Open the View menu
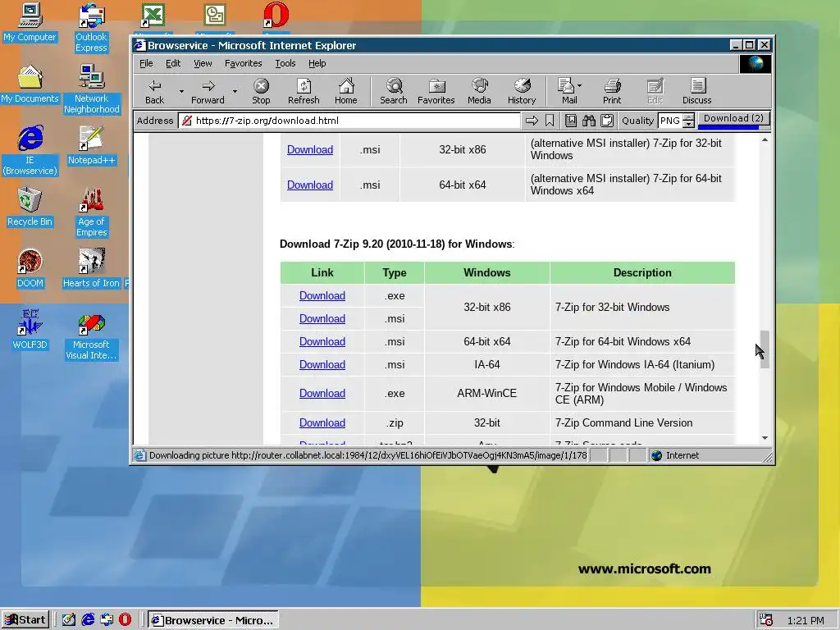The image size is (840, 630). coord(203,63)
